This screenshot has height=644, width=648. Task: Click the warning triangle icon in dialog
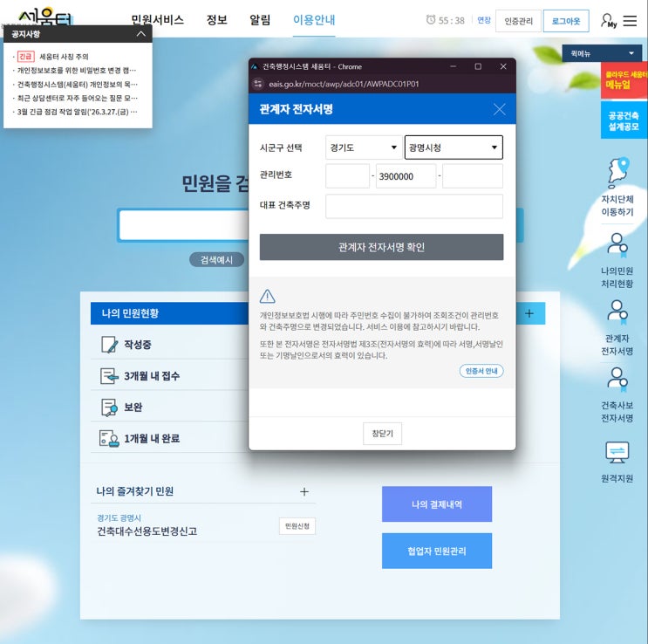pos(268,296)
